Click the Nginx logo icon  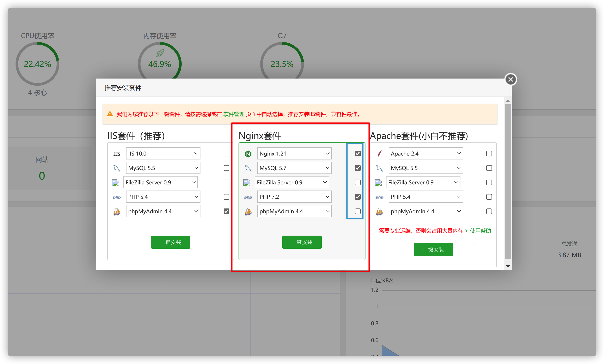tap(248, 154)
